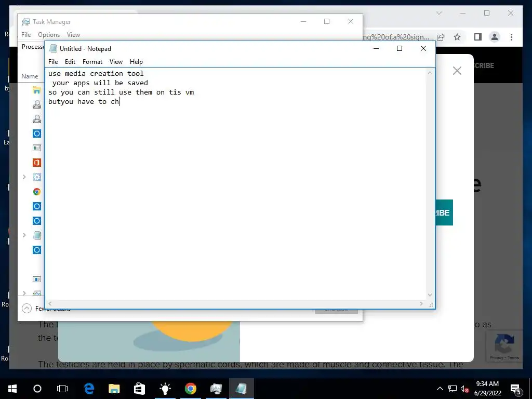Open the Action Center notifications icon
Screen dimensions: 532x399
[x=516, y=389]
